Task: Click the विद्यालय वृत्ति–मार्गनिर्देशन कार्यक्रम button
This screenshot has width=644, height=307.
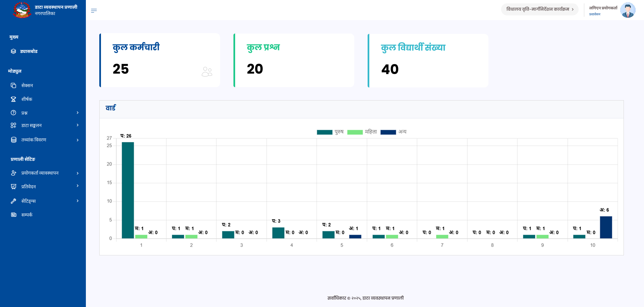Action: (539, 9)
